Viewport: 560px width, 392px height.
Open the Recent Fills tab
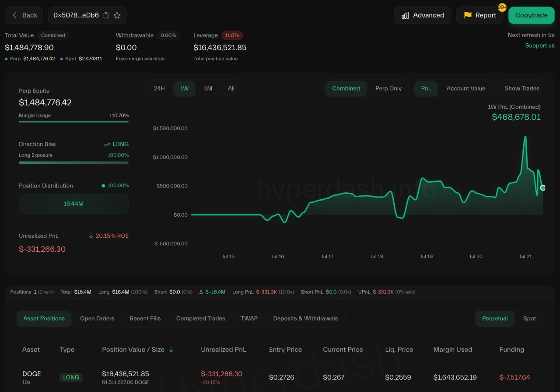point(145,319)
